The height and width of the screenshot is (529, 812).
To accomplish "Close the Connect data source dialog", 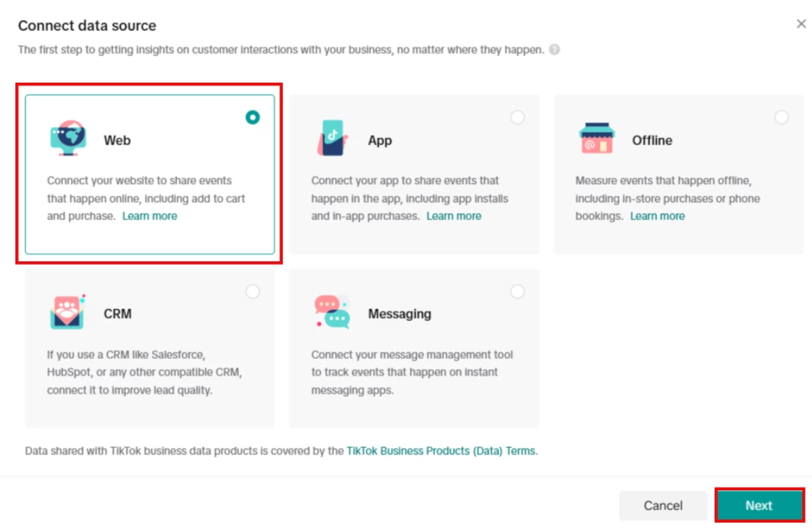I will click(x=801, y=25).
